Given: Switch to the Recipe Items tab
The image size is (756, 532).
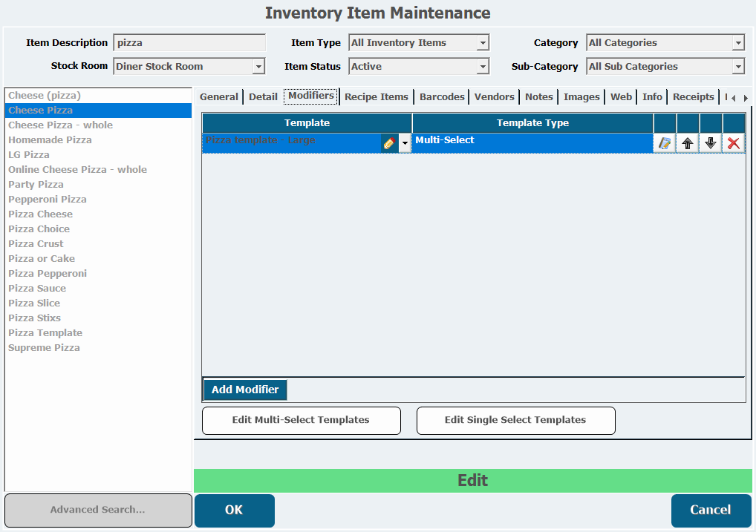Looking at the screenshot, I should (377, 96).
